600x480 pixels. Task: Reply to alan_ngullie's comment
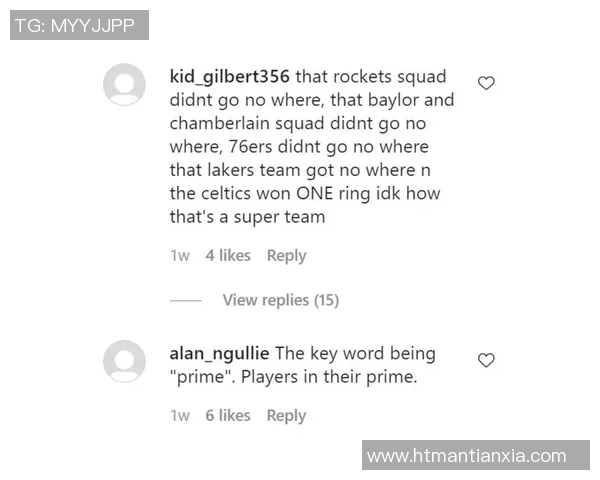286,416
